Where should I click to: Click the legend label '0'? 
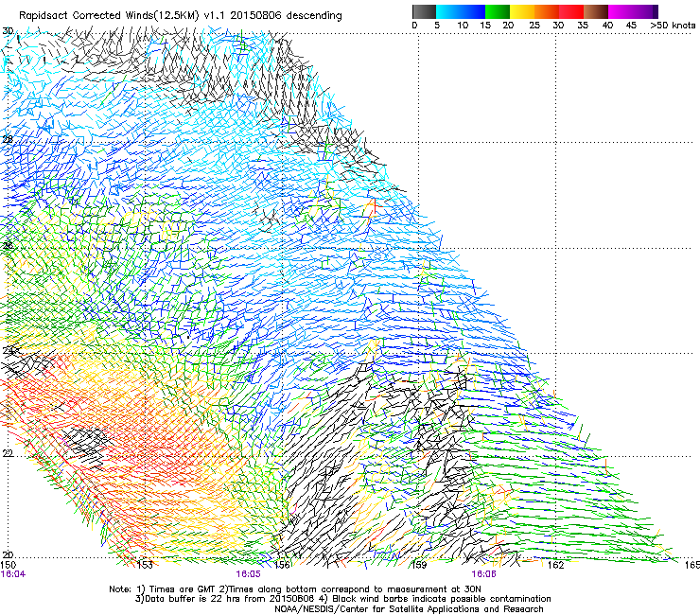tap(414, 26)
